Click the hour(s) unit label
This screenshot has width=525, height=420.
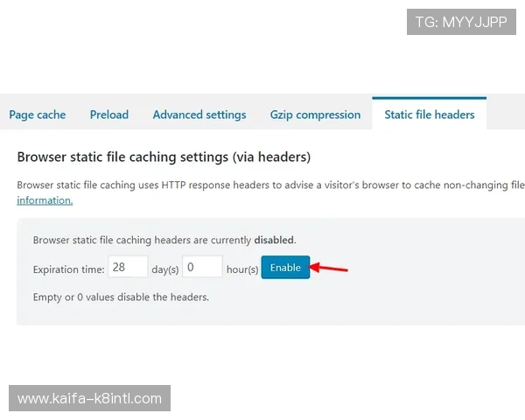coord(241,269)
